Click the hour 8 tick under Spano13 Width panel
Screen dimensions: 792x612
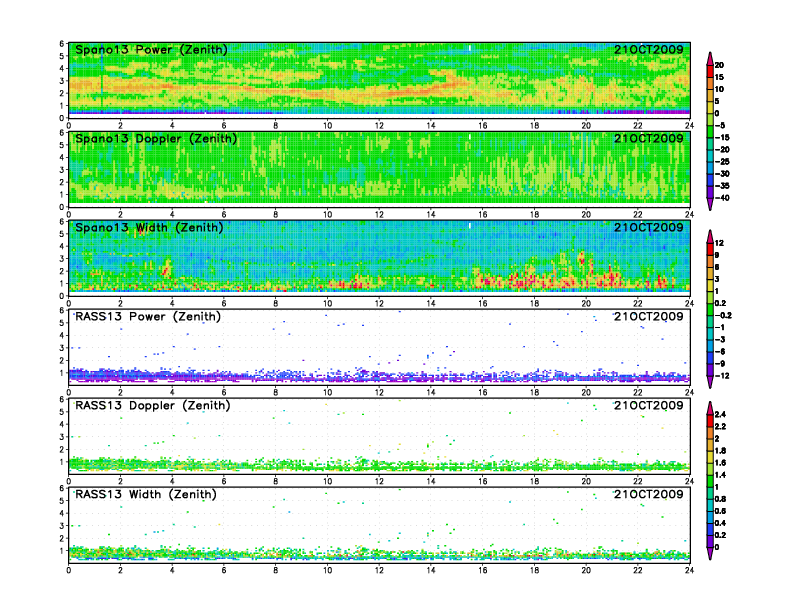[276, 303]
